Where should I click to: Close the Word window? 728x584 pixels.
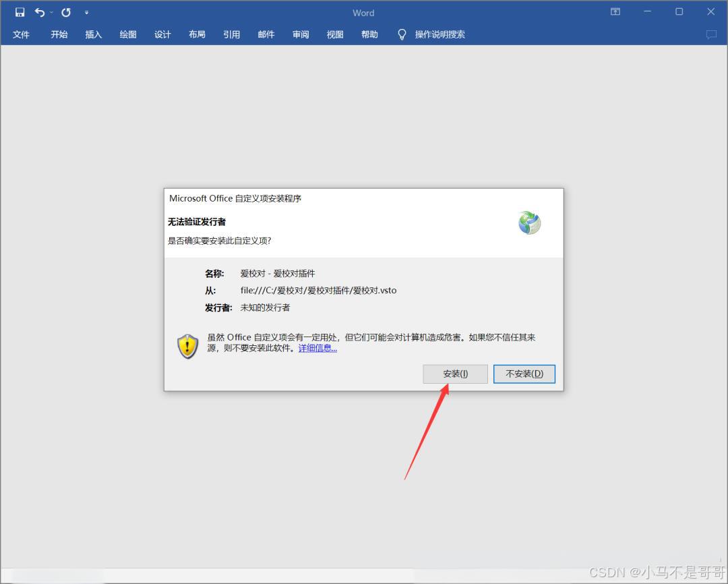point(711,11)
